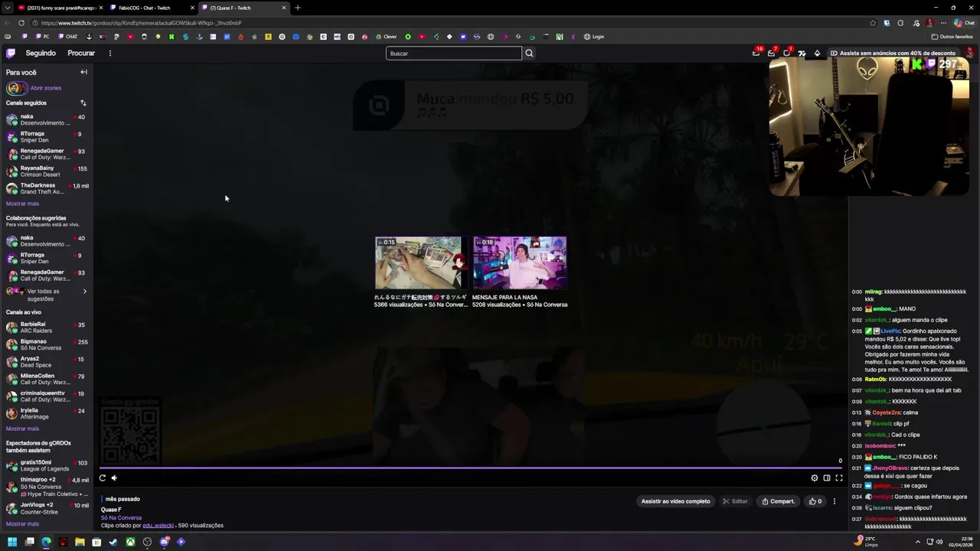Open criminalqueenttv channel

47,396
